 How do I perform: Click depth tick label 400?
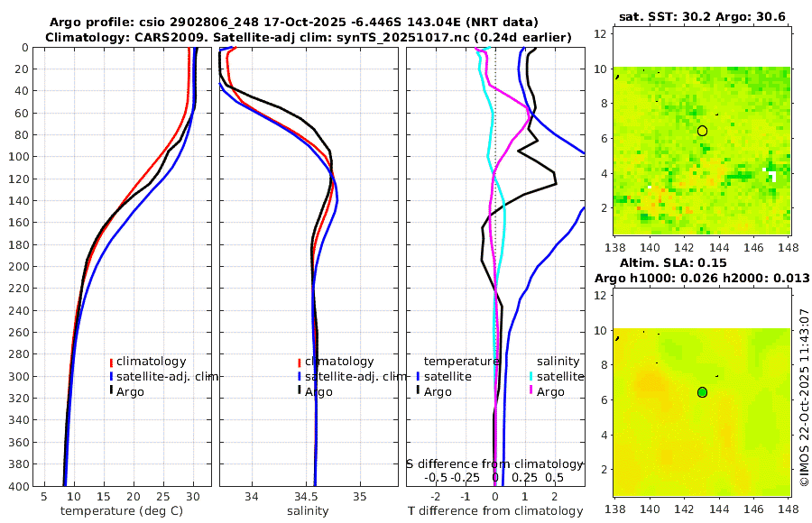pos(19,486)
